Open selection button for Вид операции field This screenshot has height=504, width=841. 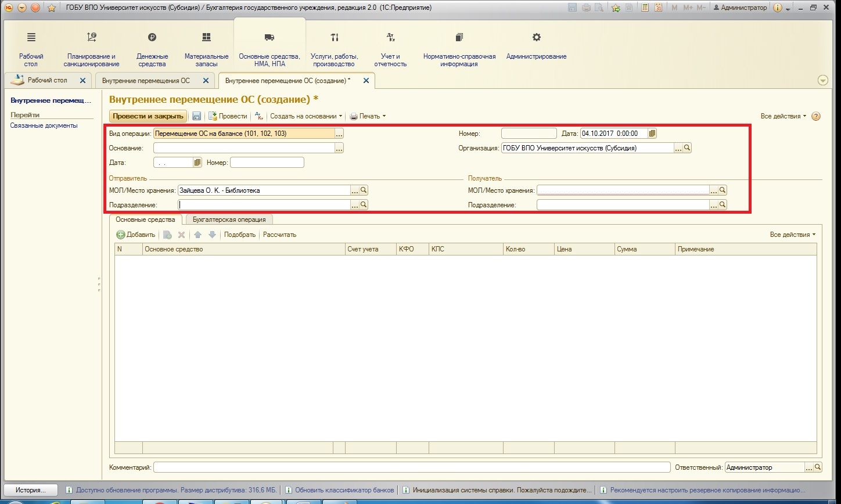pos(340,134)
